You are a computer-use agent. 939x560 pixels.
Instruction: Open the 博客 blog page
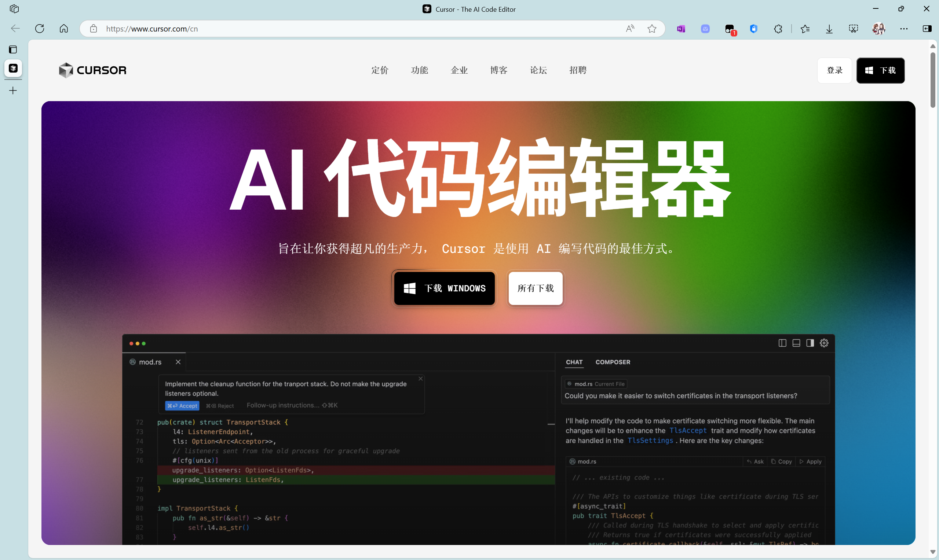(x=498, y=70)
